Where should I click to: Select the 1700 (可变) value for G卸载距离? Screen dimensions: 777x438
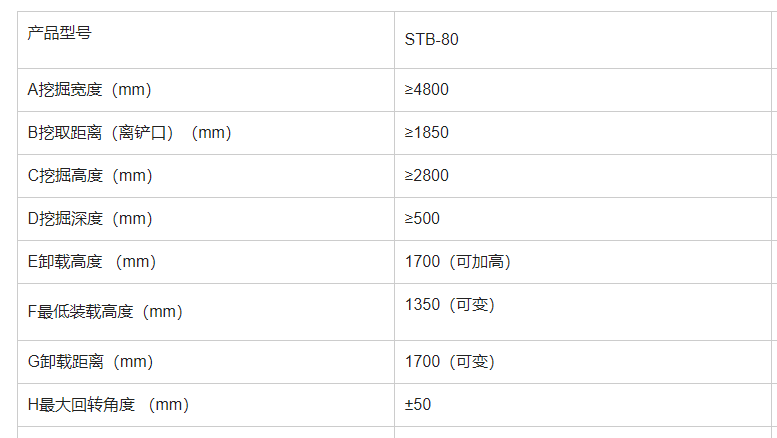click(x=450, y=362)
